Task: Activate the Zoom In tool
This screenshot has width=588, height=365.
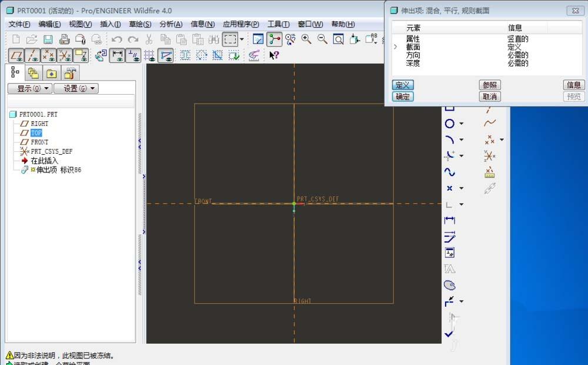Action: tap(306, 38)
